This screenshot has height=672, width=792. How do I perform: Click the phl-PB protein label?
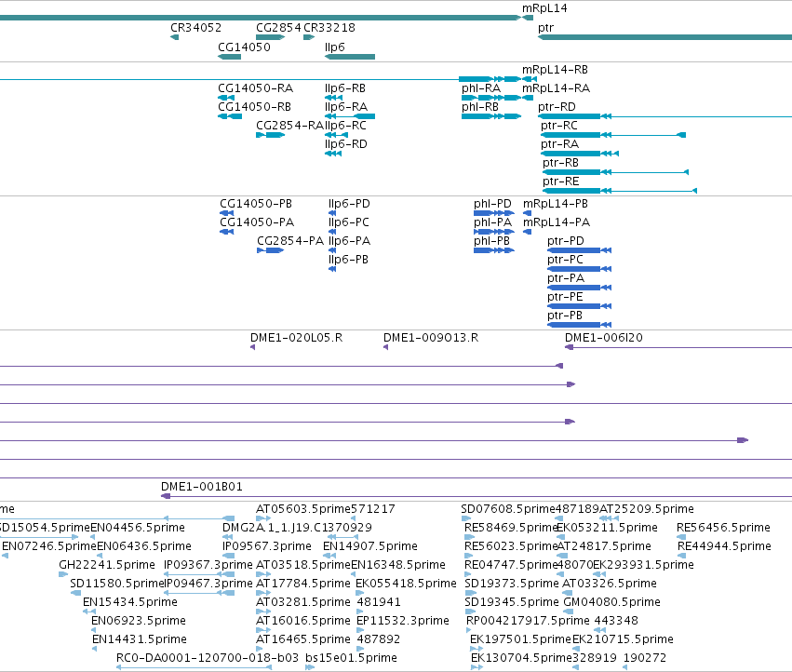pyautogui.click(x=492, y=241)
